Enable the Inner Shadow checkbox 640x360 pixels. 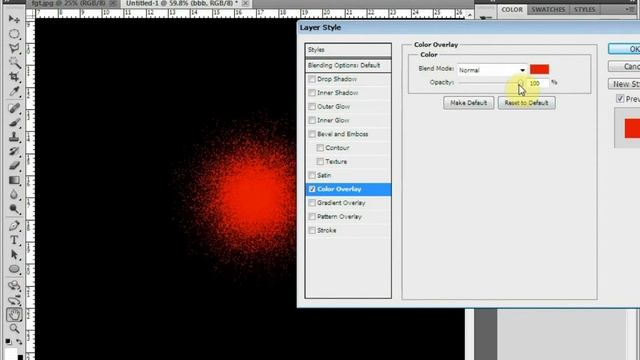[312, 93]
